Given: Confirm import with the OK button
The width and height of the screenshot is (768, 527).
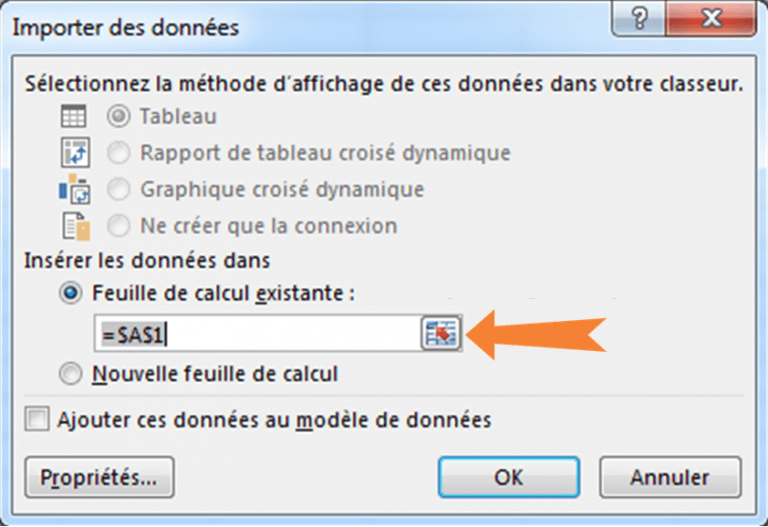Looking at the screenshot, I should [x=509, y=477].
